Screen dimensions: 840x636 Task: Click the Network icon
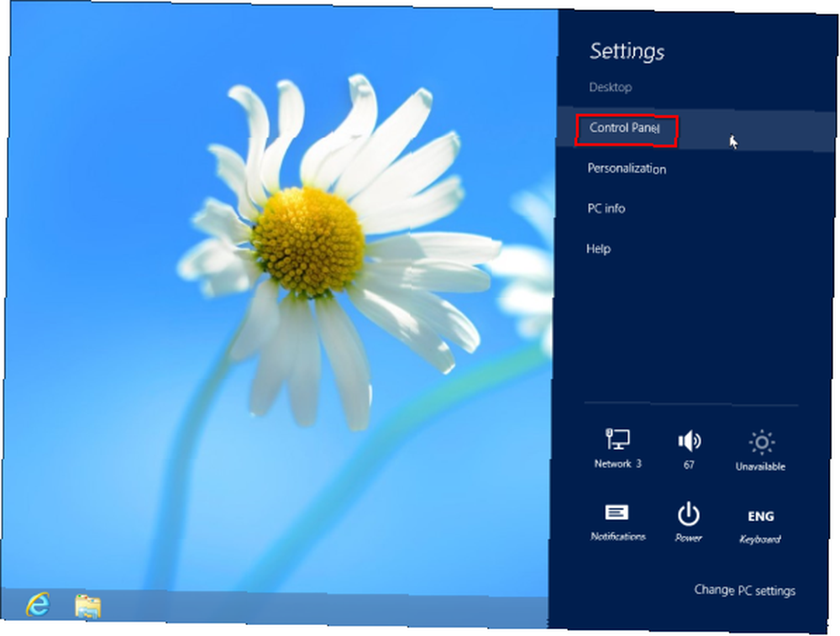point(617,449)
